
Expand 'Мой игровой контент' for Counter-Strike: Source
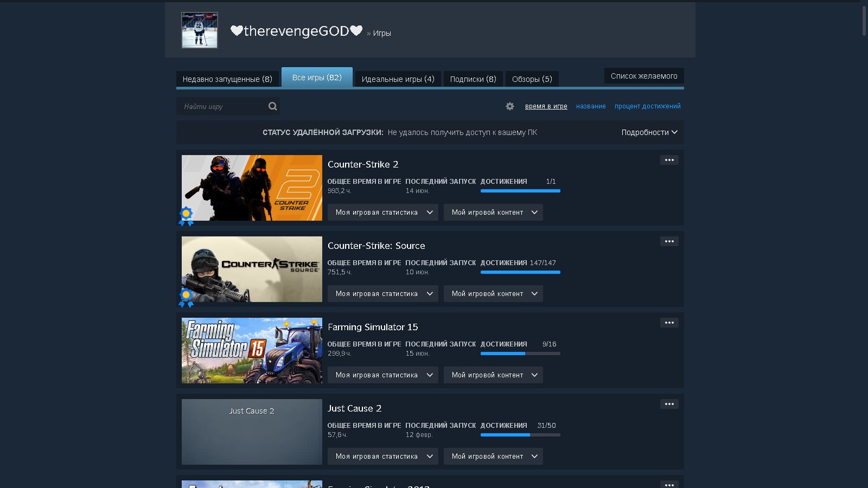pos(493,294)
